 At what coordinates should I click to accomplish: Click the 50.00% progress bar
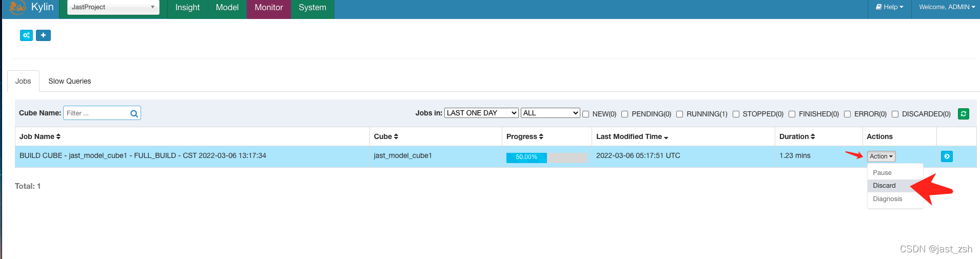pyautogui.click(x=547, y=157)
